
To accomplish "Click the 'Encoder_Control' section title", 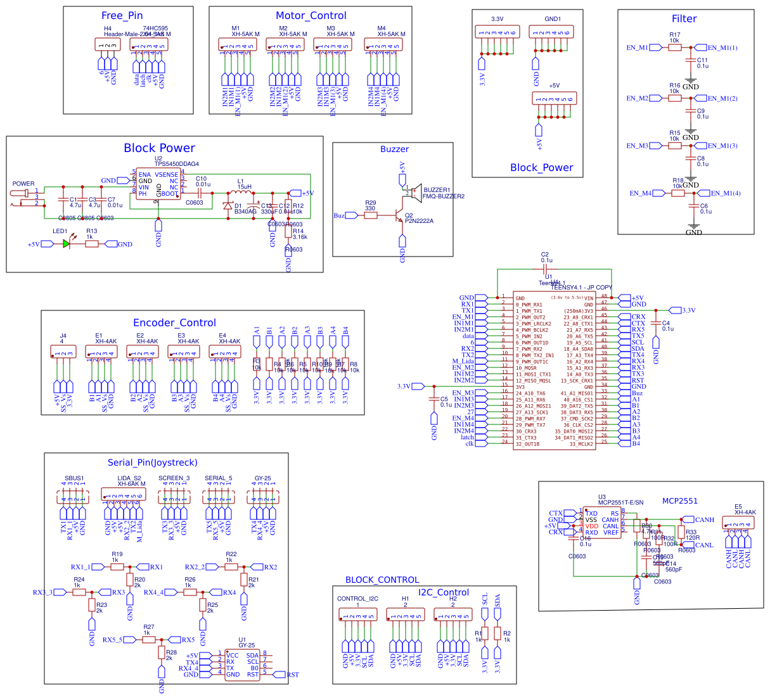I will coord(174,323).
